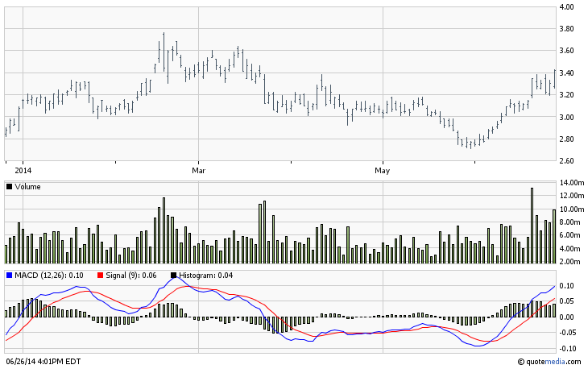The height and width of the screenshot is (369, 588).
Task: Click the 2.00m volume axis label
Action: [x=570, y=261]
